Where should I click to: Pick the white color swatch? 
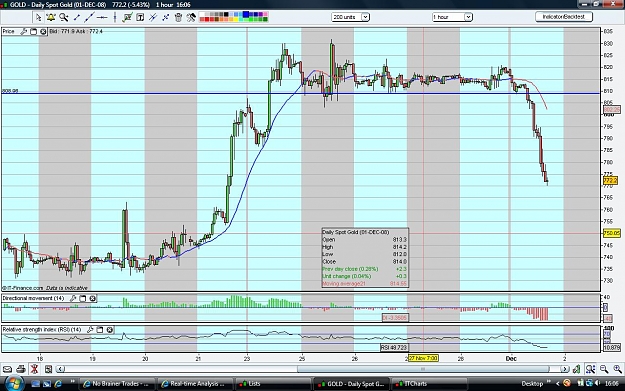tap(202, 14)
